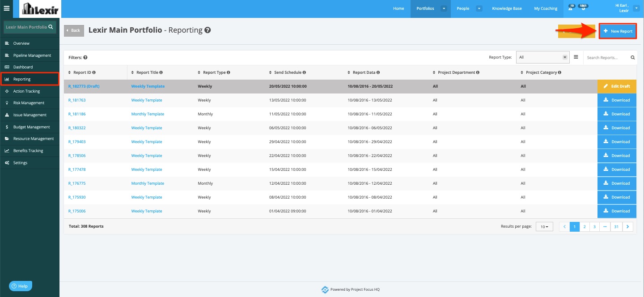This screenshot has height=297, width=644.
Task: Open Monthly Template link for R_176775
Action: tap(148, 183)
